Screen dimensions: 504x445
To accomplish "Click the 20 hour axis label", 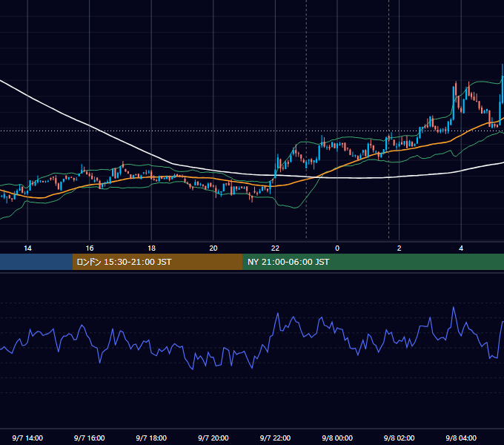I will click(213, 248).
